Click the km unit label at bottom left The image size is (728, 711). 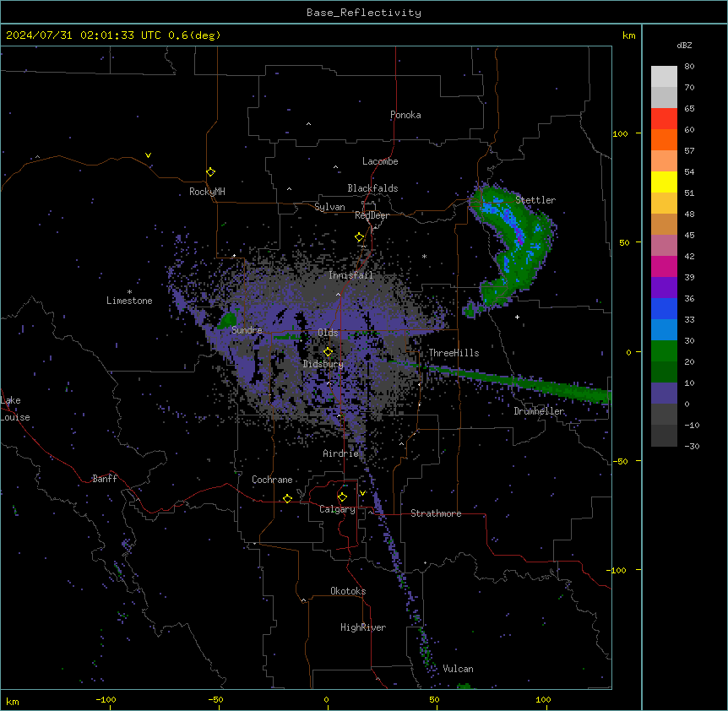13,701
